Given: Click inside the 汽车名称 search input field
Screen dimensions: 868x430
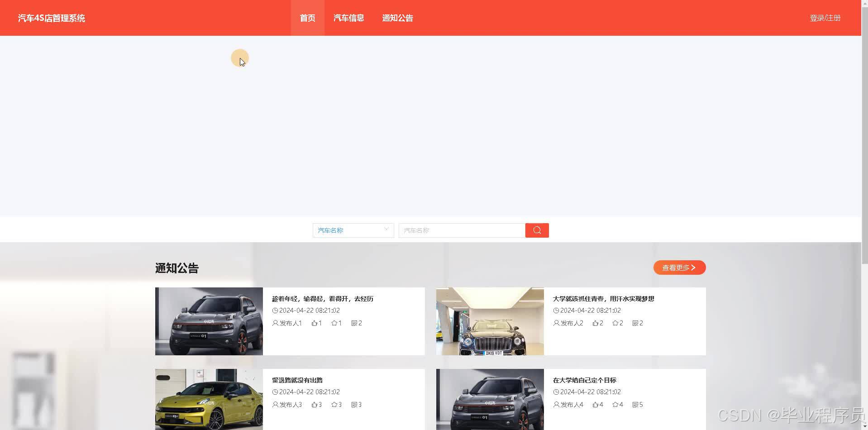Looking at the screenshot, I should (461, 230).
